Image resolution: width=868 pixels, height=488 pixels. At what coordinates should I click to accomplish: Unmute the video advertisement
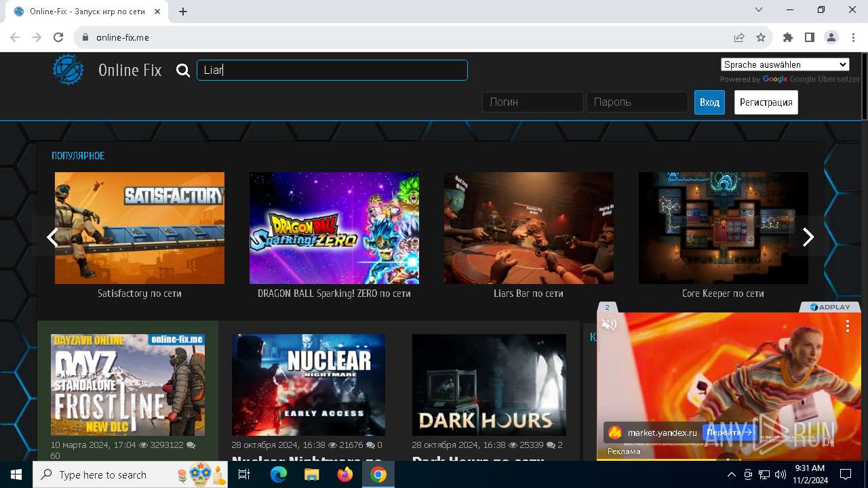609,325
